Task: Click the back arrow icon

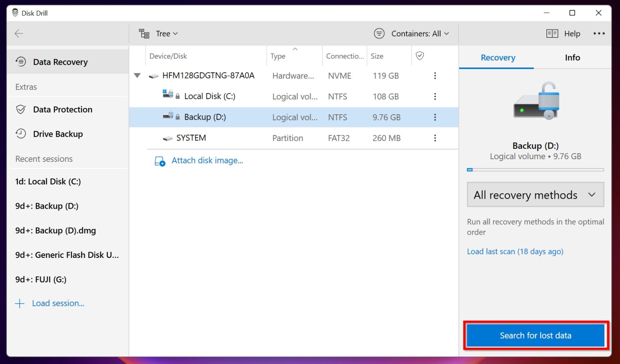Action: click(19, 34)
